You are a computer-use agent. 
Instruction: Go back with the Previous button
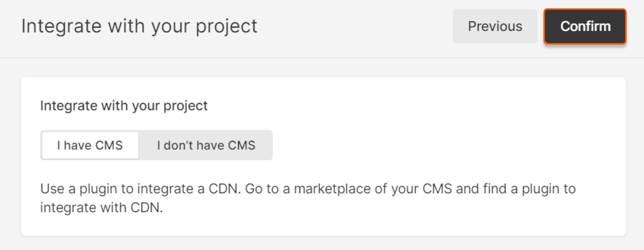click(x=495, y=26)
